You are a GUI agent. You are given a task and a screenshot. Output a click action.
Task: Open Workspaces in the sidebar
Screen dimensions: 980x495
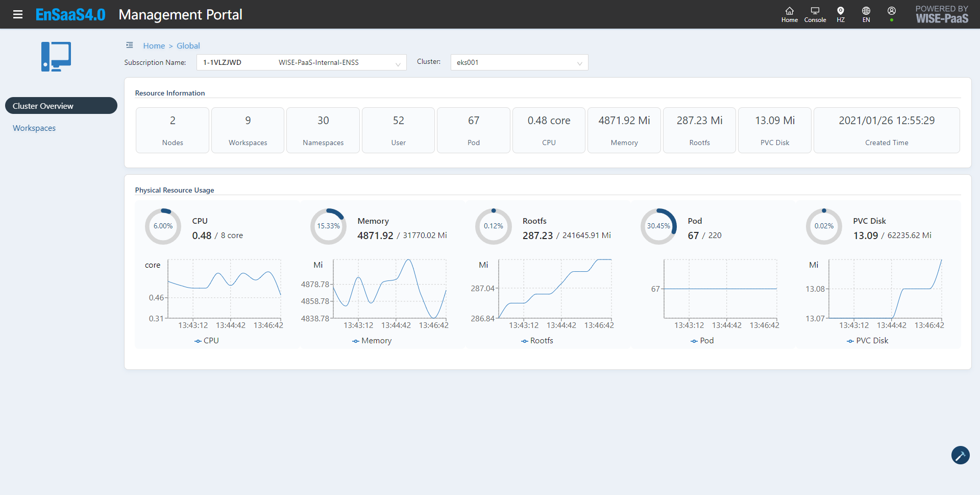tap(34, 128)
